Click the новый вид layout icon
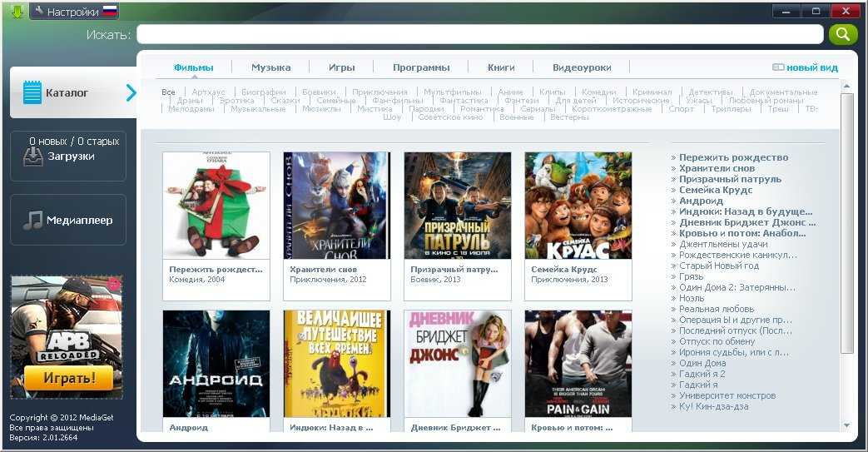868x452 pixels. tap(778, 67)
